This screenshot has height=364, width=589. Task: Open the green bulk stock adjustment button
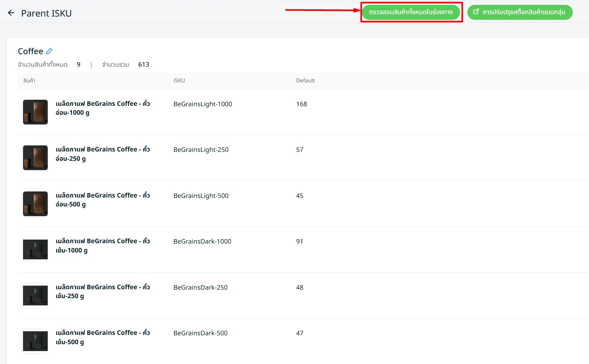pyautogui.click(x=519, y=12)
